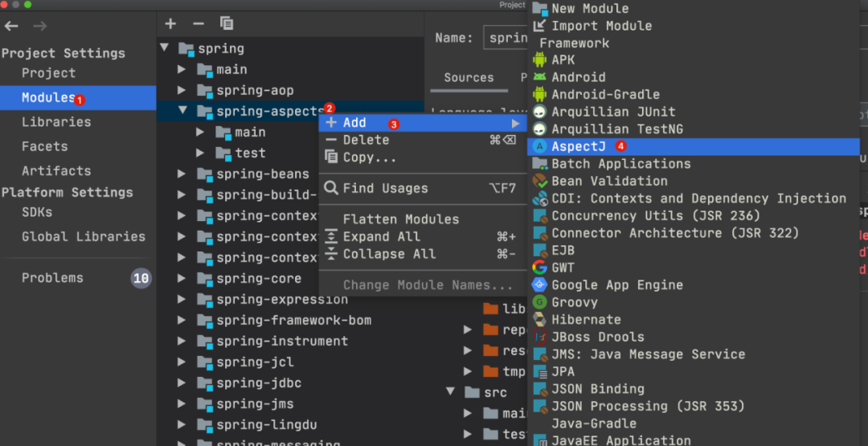Viewport: 868px width, 446px height.
Task: Click the back navigation arrow
Action: (x=11, y=27)
